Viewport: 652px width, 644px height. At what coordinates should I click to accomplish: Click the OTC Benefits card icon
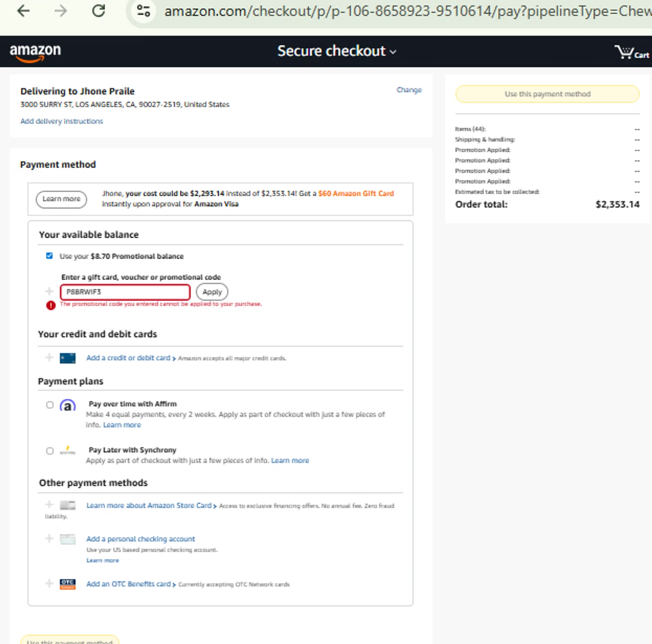tap(67, 584)
